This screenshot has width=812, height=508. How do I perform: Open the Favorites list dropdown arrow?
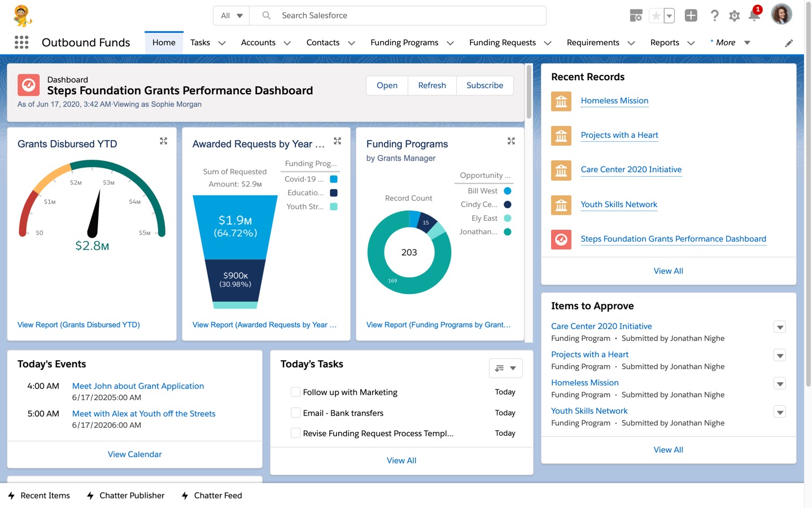click(x=669, y=16)
